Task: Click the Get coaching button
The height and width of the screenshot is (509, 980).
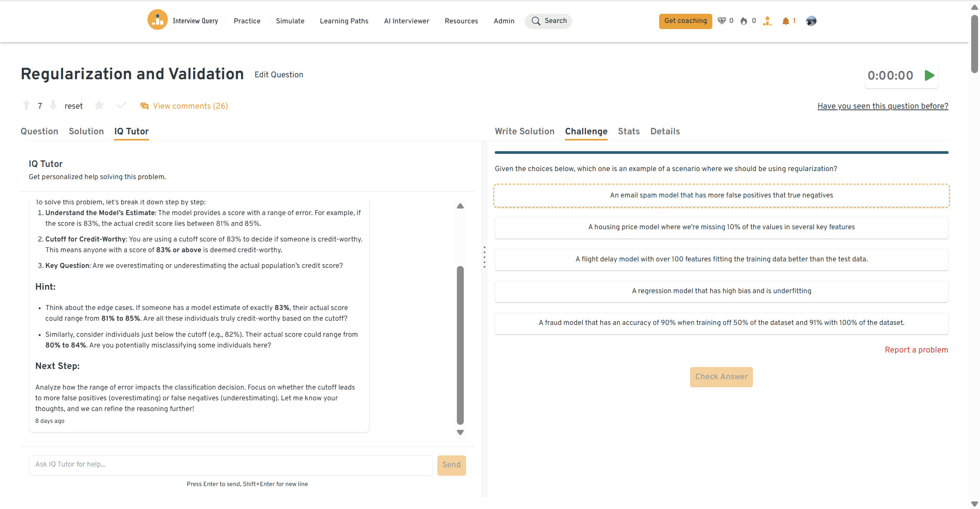Action: coord(685,21)
